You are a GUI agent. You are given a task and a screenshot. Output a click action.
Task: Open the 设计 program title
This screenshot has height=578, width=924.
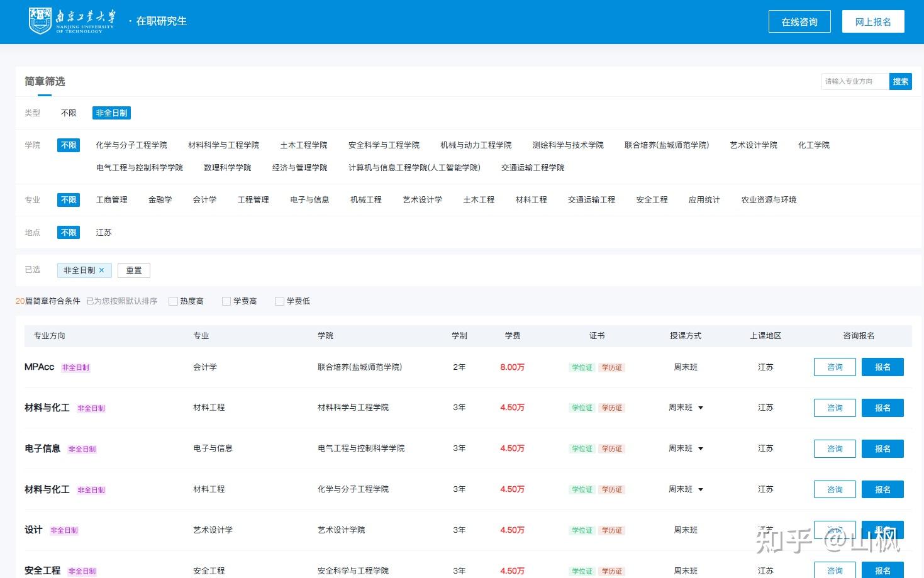33,530
